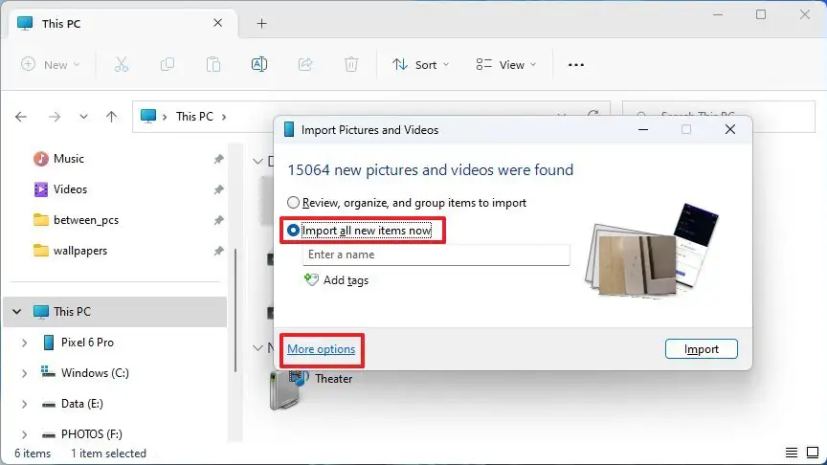Click the photo stack thumbnail preview
This screenshot has width=827, height=465.
coord(652,250)
